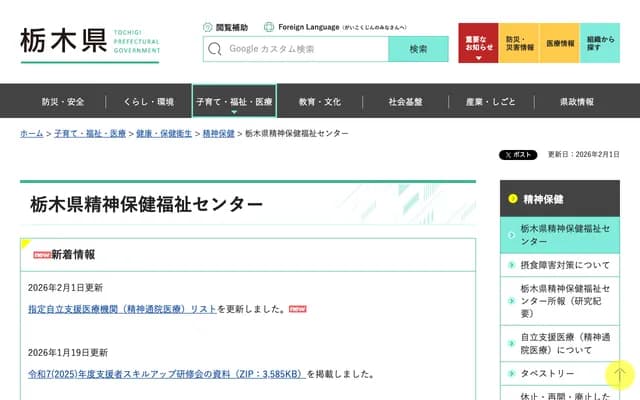Viewport: 640px width, 400px height.
Task: Click the 子育て・福祉・医療 breadcrumb link
Action: click(90, 133)
